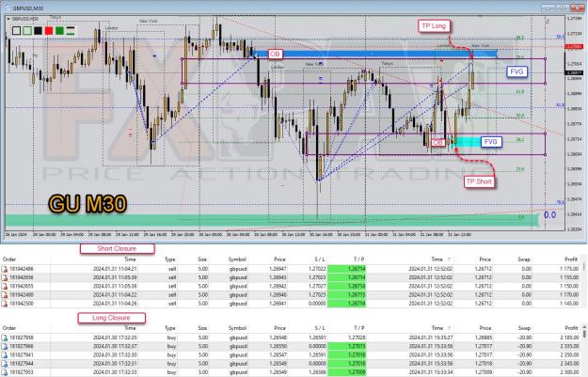The width and height of the screenshot is (588, 377).
Task: Sort sell-orders table by Order column header
Action: click(9, 259)
